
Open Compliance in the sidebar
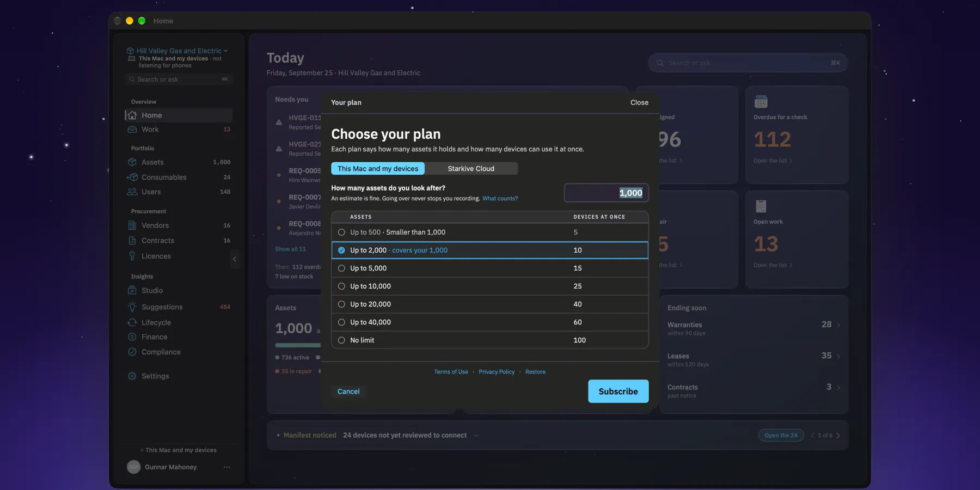coord(179,352)
